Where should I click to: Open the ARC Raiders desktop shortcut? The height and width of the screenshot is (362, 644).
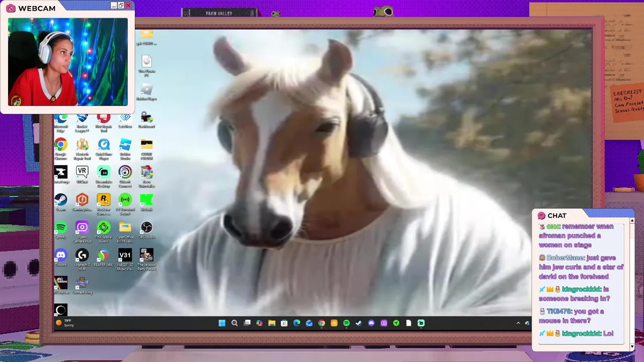point(61,285)
